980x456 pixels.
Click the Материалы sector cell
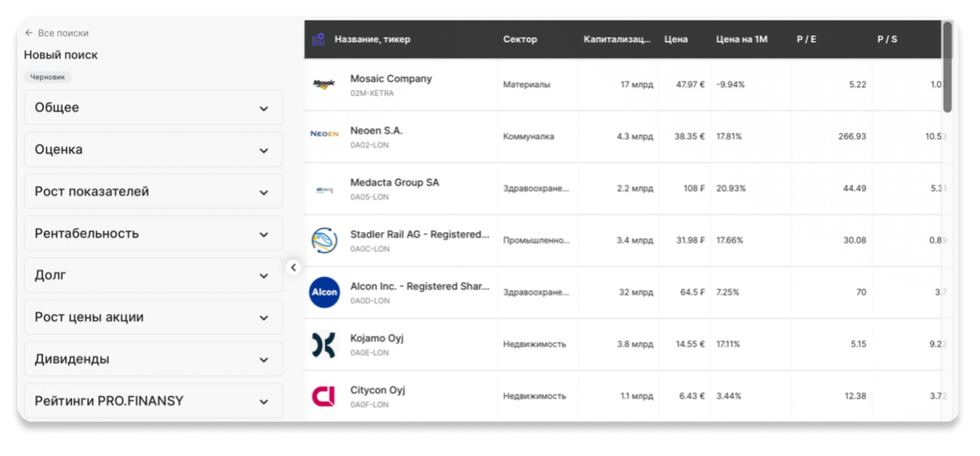526,85
